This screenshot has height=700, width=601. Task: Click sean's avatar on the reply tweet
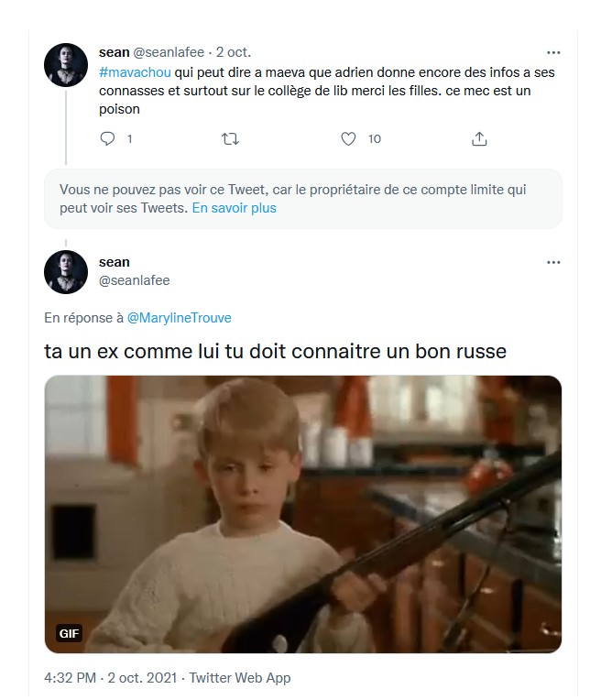(66, 272)
